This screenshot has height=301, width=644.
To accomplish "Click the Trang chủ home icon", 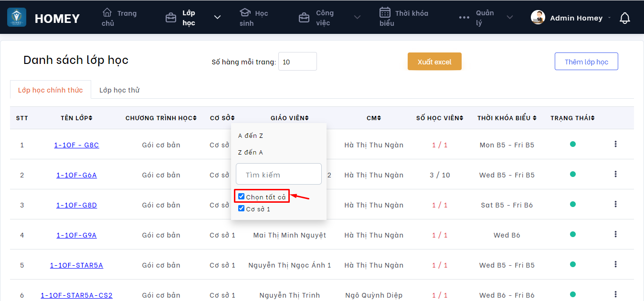I will pyautogui.click(x=107, y=12).
